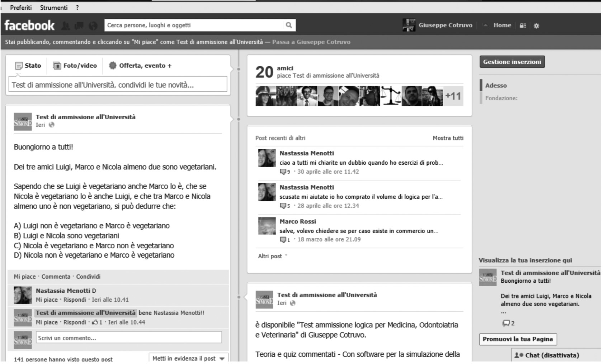Click the status update text box

click(118, 85)
